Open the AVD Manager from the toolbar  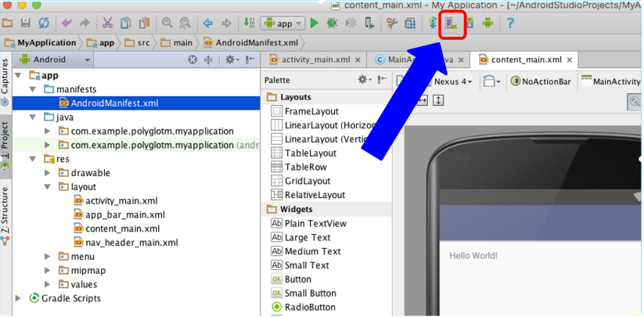click(x=452, y=23)
